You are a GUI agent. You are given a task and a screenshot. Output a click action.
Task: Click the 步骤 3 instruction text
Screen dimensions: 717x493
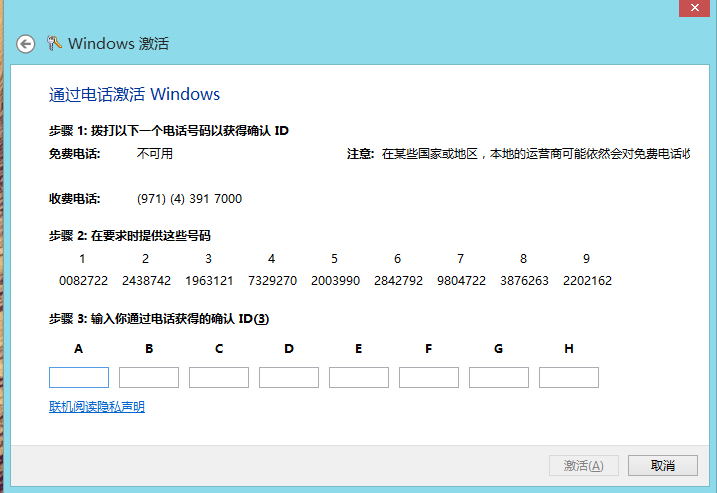(159, 319)
